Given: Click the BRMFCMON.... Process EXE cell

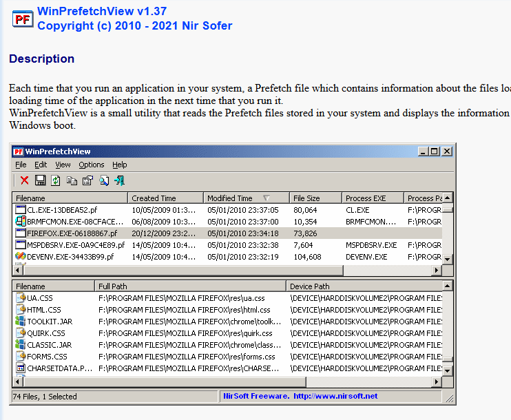Looking at the screenshot, I should [x=371, y=222].
